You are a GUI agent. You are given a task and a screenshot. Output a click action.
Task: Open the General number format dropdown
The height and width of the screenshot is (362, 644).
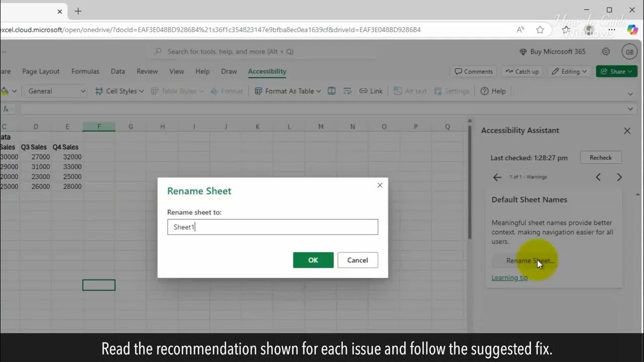(55, 91)
